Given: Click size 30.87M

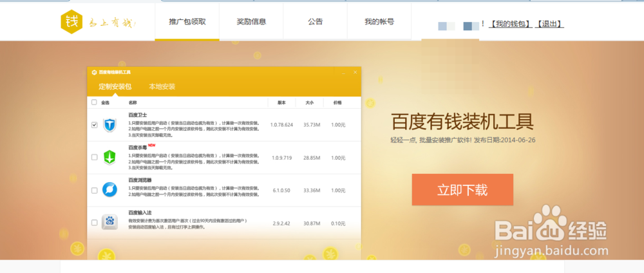Looking at the screenshot, I should coord(312,223).
